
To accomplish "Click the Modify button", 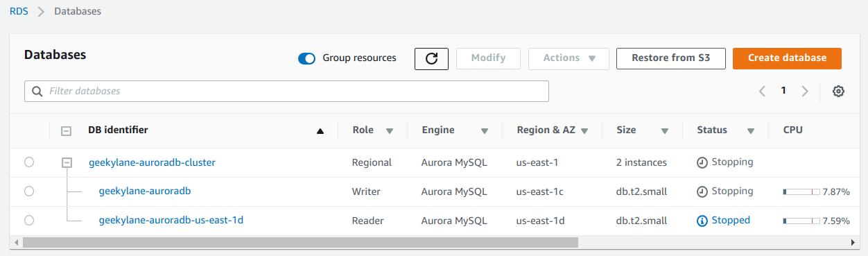I will tap(488, 58).
